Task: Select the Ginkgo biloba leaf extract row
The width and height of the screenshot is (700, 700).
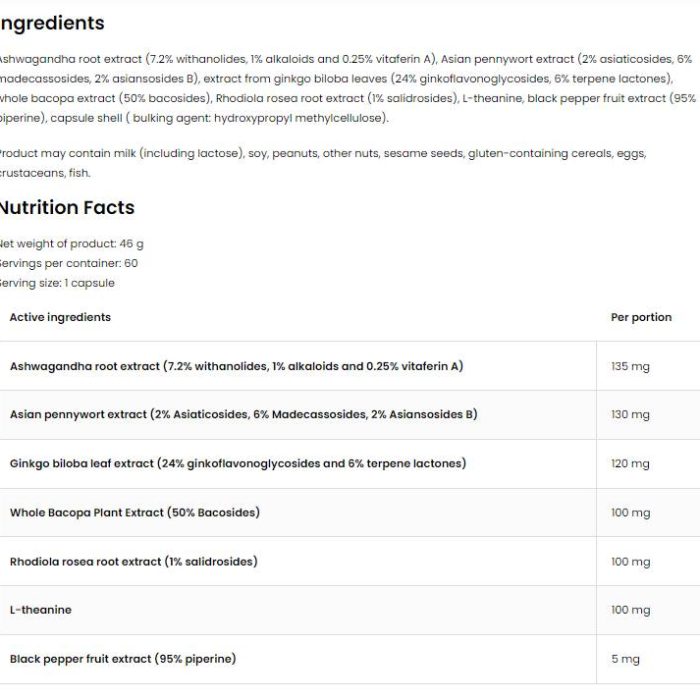Action: coord(350,464)
